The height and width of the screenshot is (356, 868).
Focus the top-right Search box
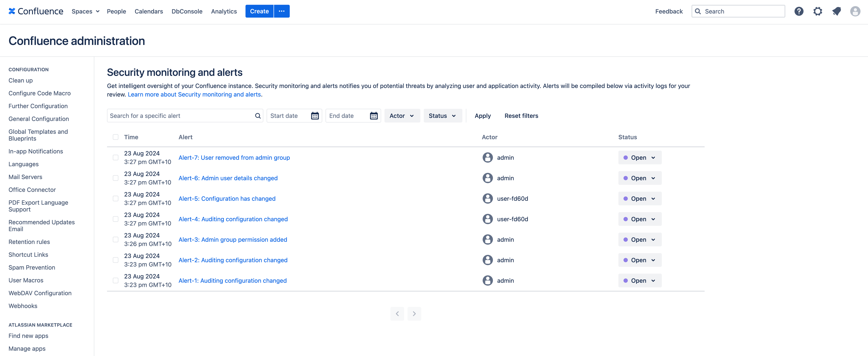(738, 11)
